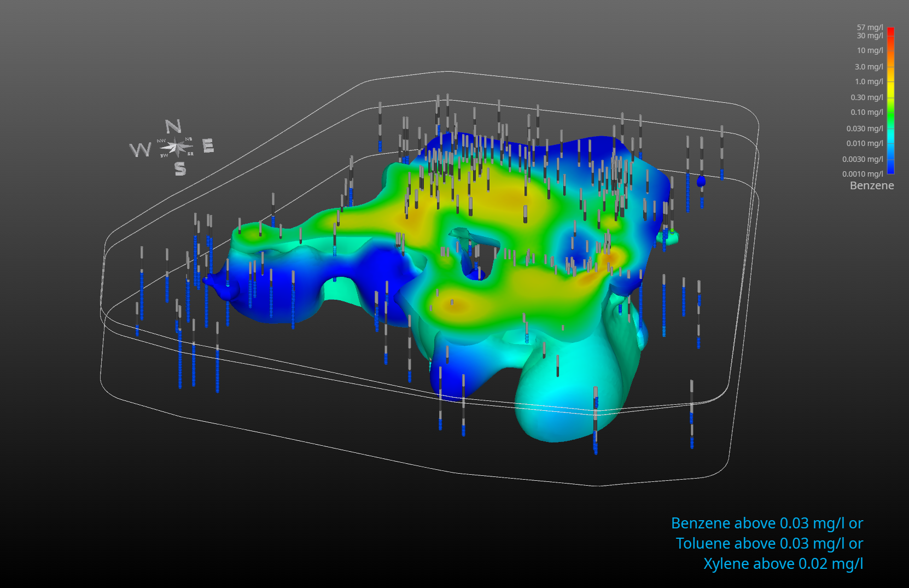The height and width of the screenshot is (588, 909).
Task: Click the yellow section of the legend bar
Action: pyautogui.click(x=890, y=88)
